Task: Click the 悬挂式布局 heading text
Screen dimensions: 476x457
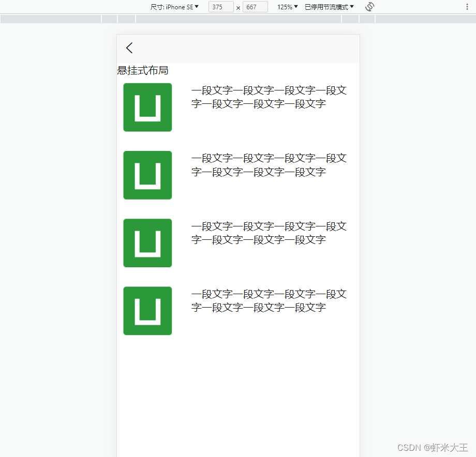Action: pyautogui.click(x=143, y=70)
